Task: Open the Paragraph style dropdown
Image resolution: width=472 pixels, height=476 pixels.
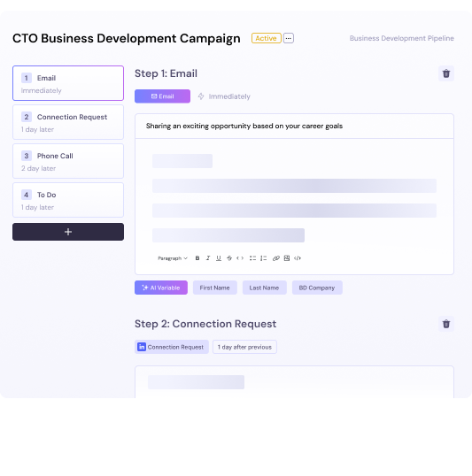Action: [x=173, y=258]
